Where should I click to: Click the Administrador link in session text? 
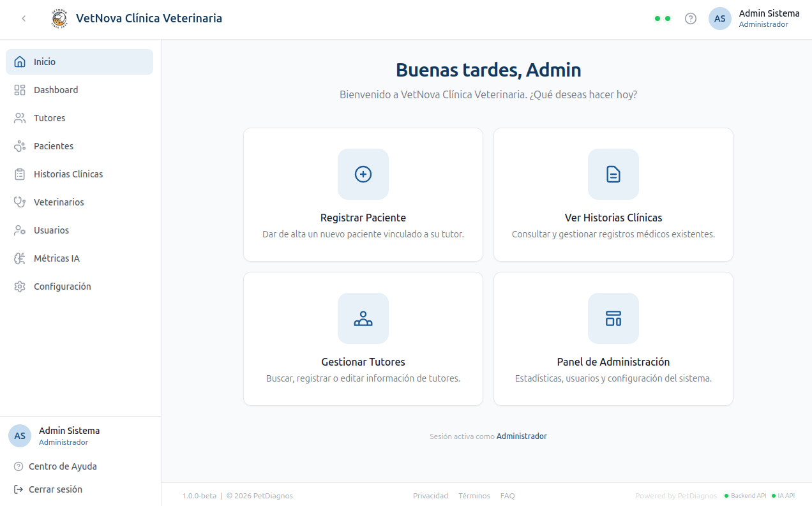(x=522, y=436)
